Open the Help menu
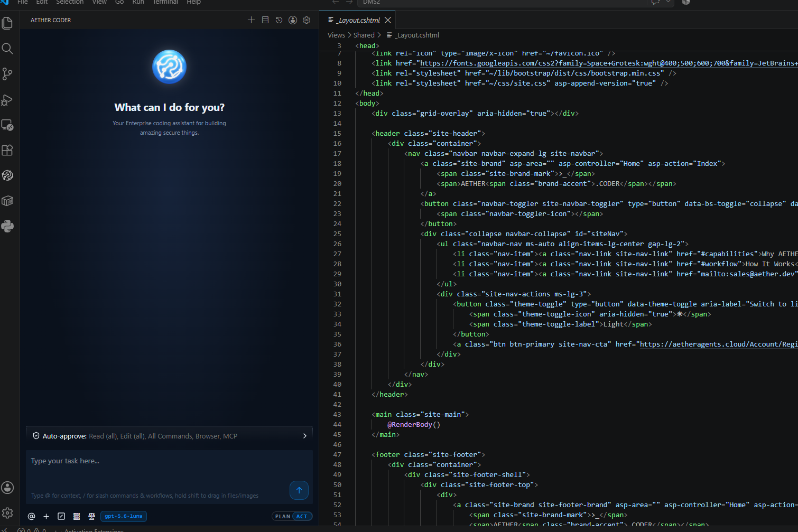 tap(193, 3)
